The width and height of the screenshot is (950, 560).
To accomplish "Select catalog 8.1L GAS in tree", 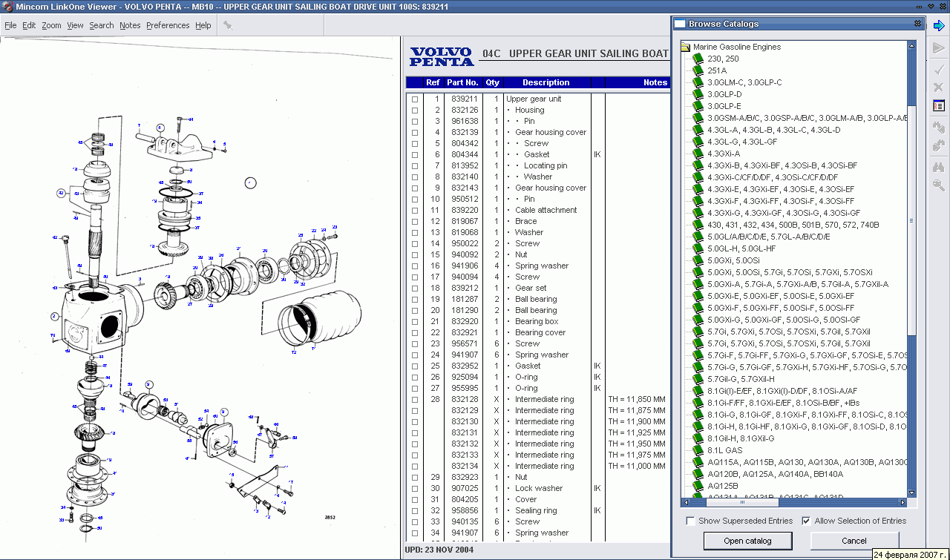I will pyautogui.click(x=724, y=450).
